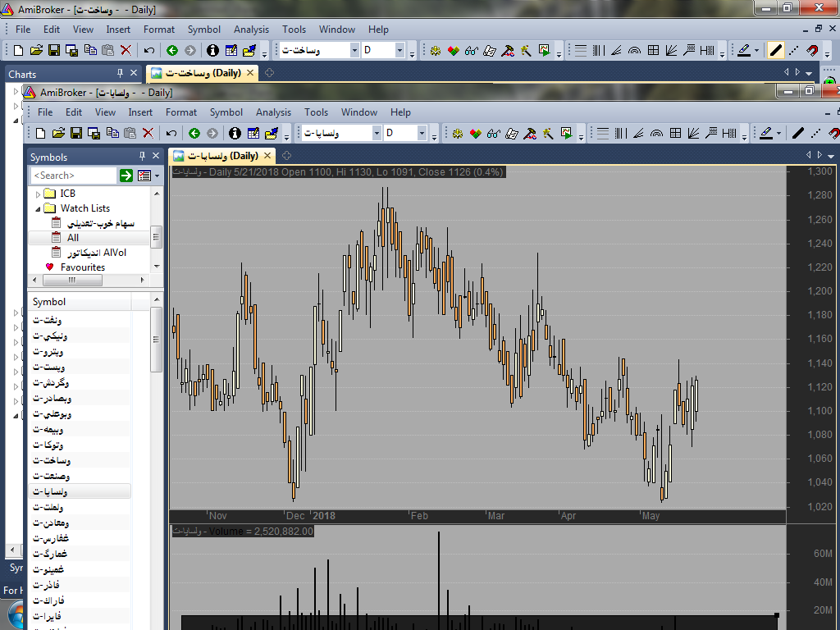Toggle magnet snap tool in back window
Screen dimensions: 840x630
pos(812,50)
